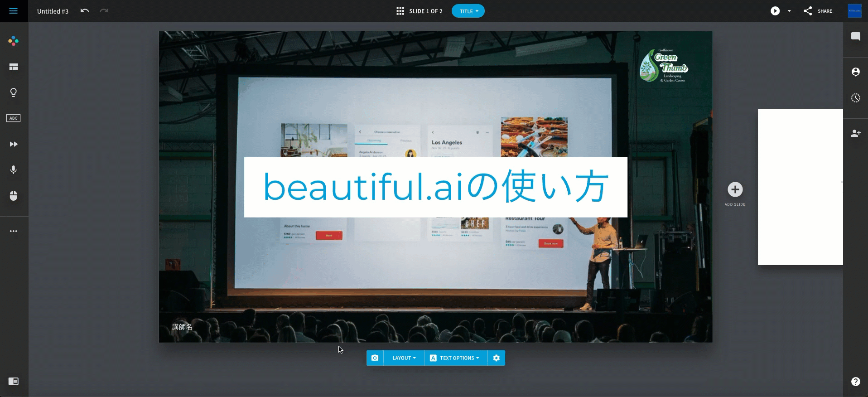
Task: Open the TITLE slide type dropdown
Action: (x=468, y=11)
